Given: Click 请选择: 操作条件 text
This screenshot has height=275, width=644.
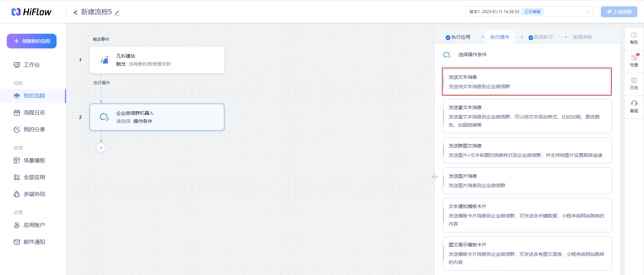Looking at the screenshot, I should point(134,121).
